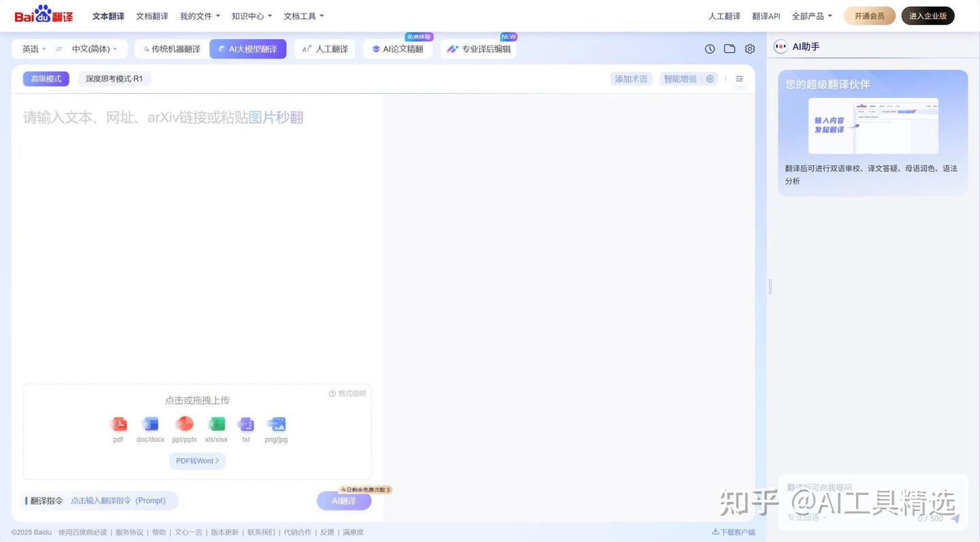The width and height of the screenshot is (980, 542).
Task: Expand the 我的文件 menu
Action: coord(200,16)
